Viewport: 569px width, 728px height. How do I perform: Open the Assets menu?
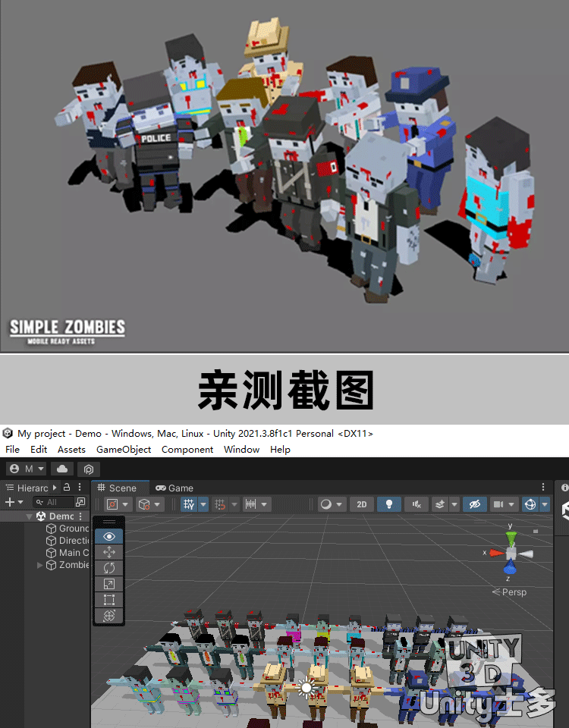pyautogui.click(x=71, y=450)
